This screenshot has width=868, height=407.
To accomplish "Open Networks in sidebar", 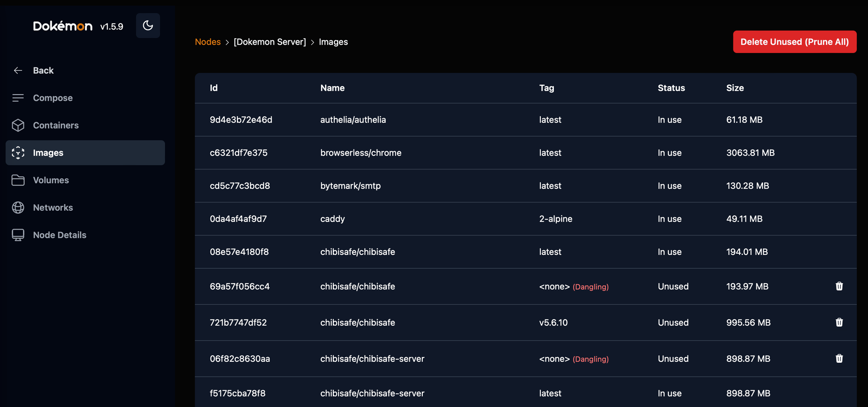I will [85, 207].
